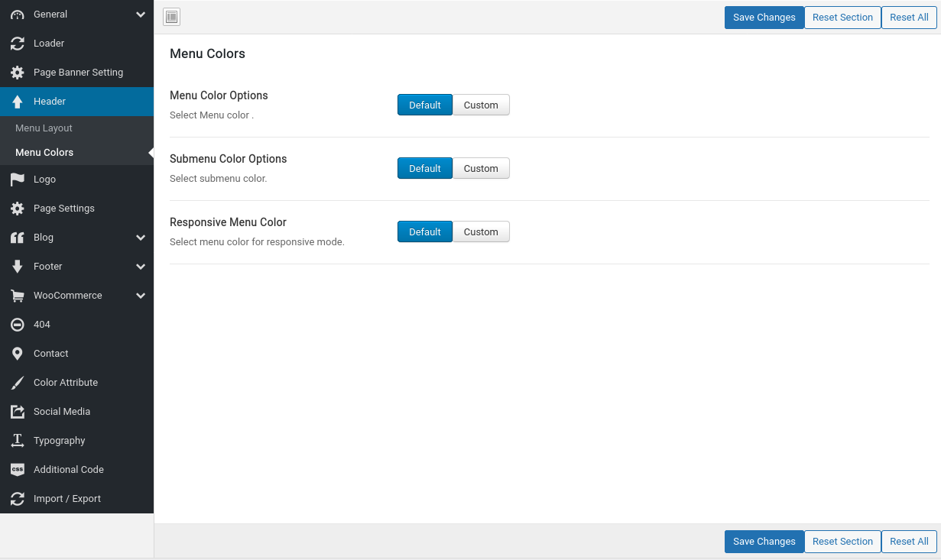Click the top Reset Section button
The image size is (941, 560).
pos(842,18)
